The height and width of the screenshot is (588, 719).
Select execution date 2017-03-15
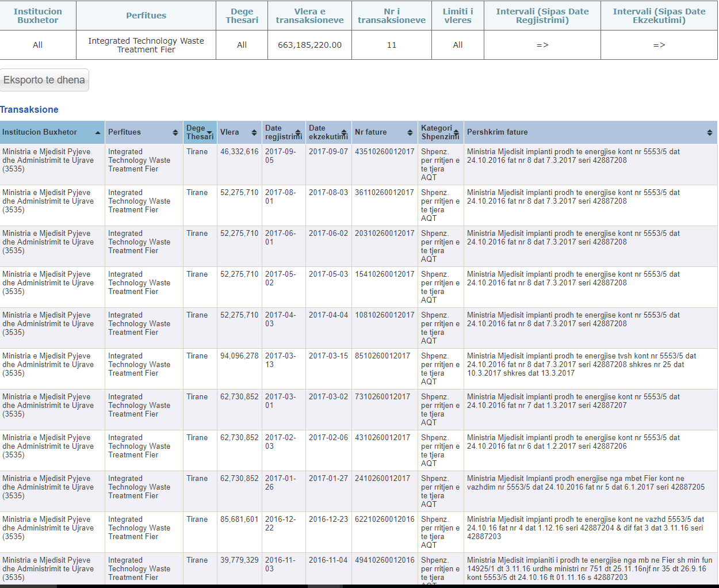328,356
